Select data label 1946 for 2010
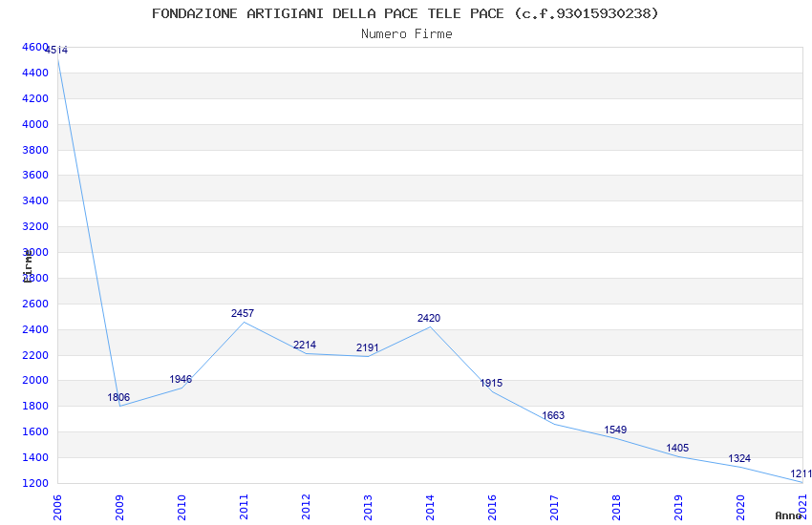Viewport: 812px width, 525px height. pyautogui.click(x=181, y=379)
